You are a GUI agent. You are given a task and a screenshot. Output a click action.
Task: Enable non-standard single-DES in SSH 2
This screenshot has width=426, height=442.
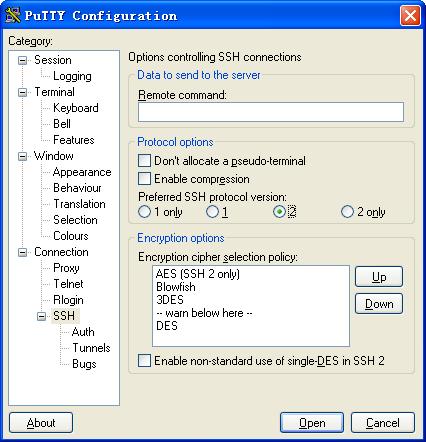pyautogui.click(x=144, y=361)
